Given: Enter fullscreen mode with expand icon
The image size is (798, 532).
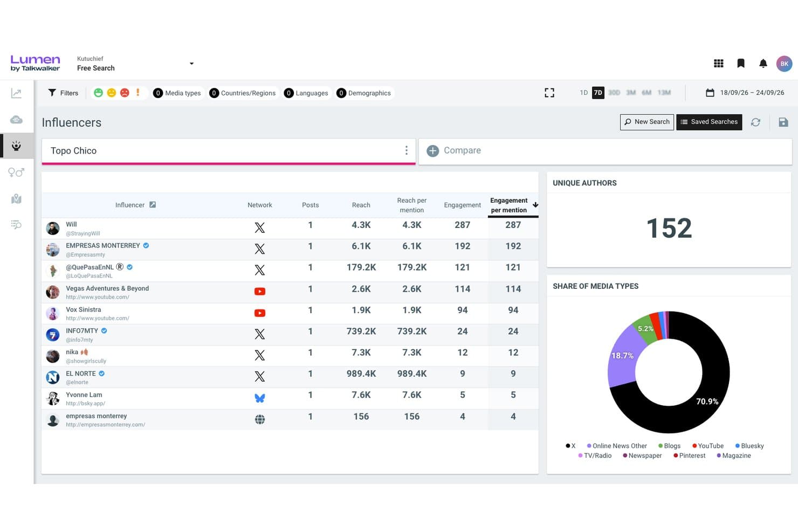Looking at the screenshot, I should click(x=549, y=93).
